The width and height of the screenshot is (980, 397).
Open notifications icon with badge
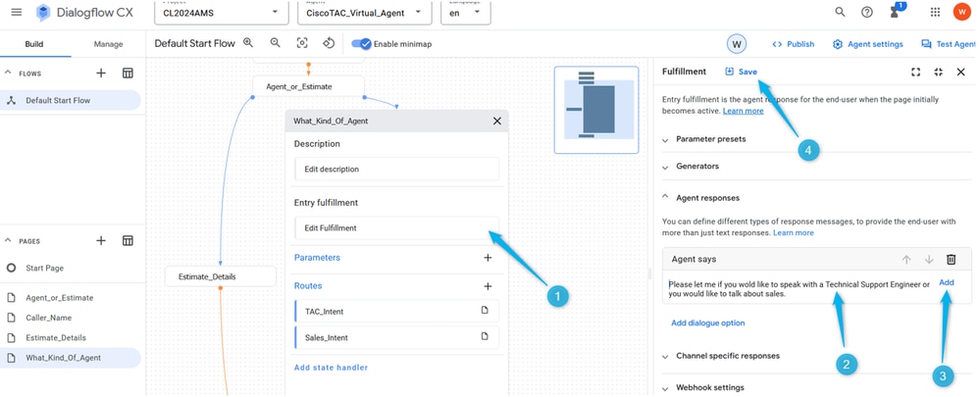tap(896, 11)
